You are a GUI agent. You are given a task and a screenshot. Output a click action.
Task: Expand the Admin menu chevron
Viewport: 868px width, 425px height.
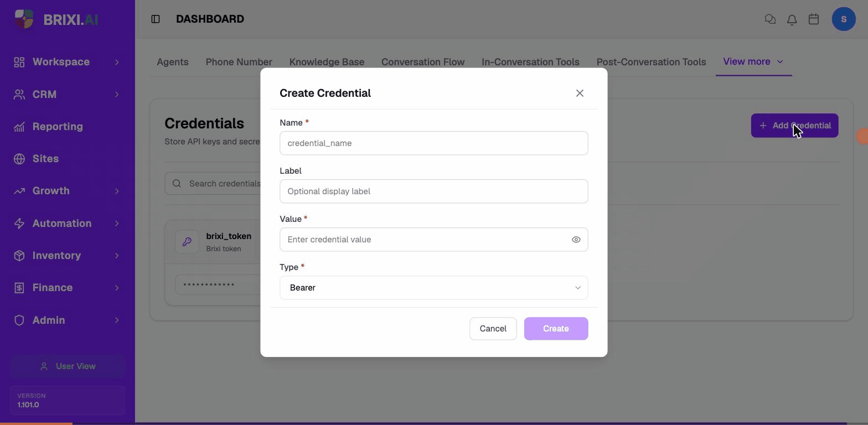[117, 320]
